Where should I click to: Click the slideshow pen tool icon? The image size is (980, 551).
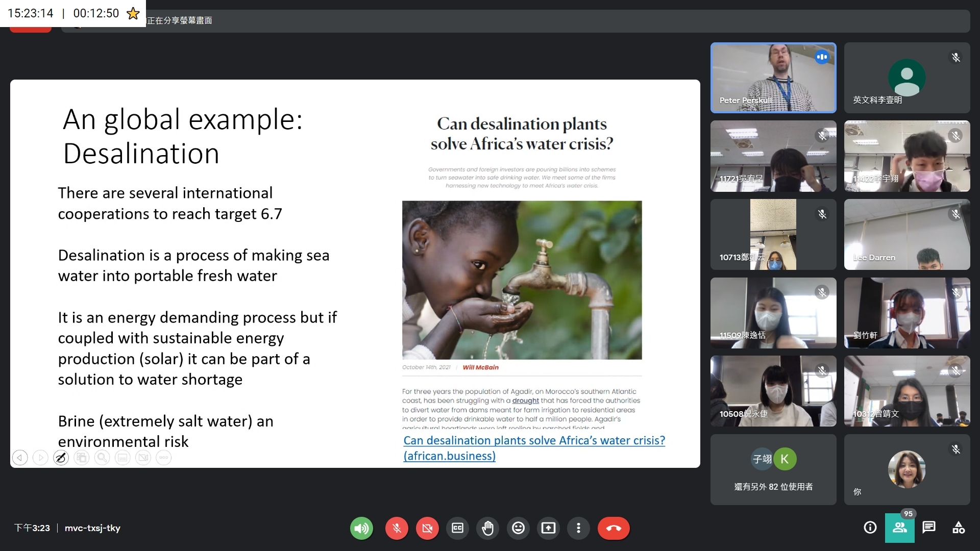click(x=61, y=458)
